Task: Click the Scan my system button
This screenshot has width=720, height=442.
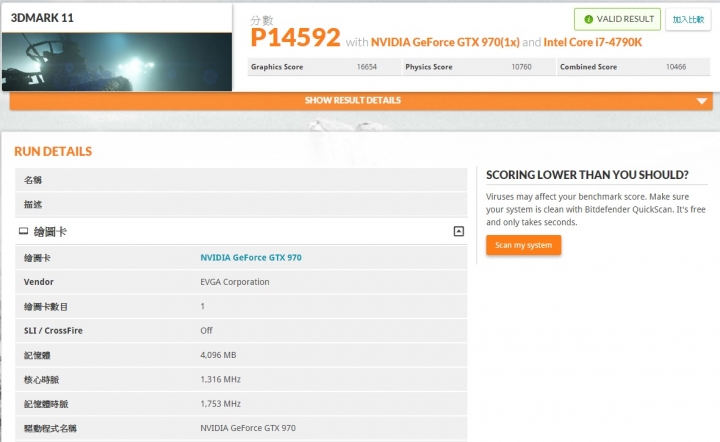Action: [x=523, y=245]
